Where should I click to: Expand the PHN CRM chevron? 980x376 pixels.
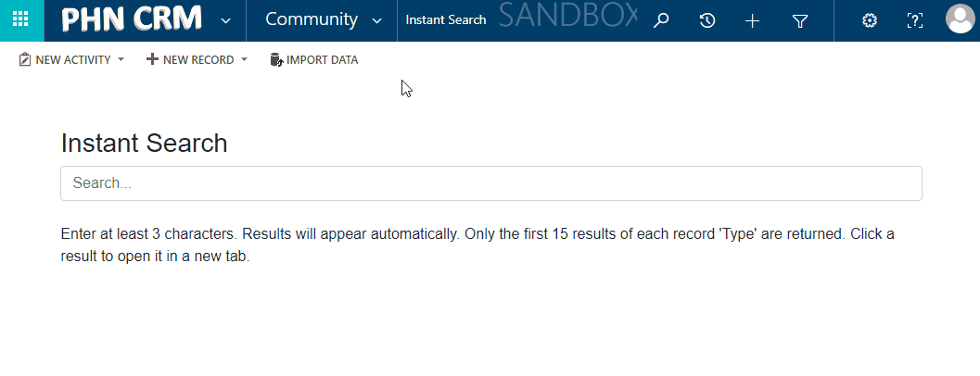pos(226,20)
